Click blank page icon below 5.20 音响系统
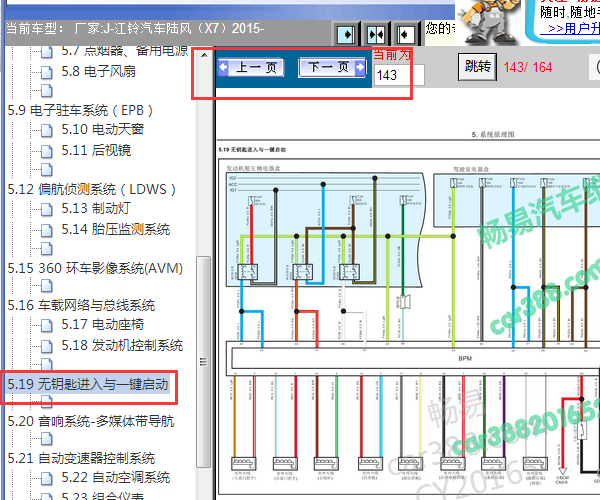 click(x=47, y=439)
